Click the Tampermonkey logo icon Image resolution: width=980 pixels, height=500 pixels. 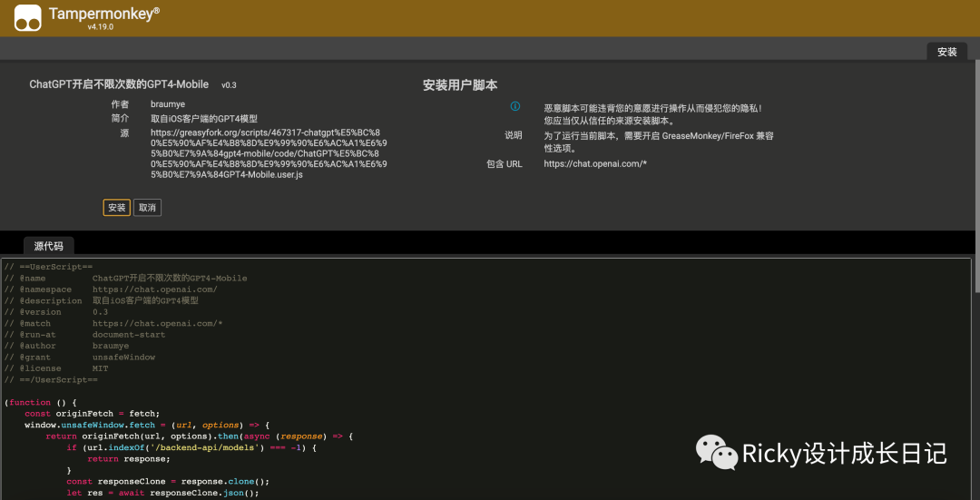click(27, 18)
